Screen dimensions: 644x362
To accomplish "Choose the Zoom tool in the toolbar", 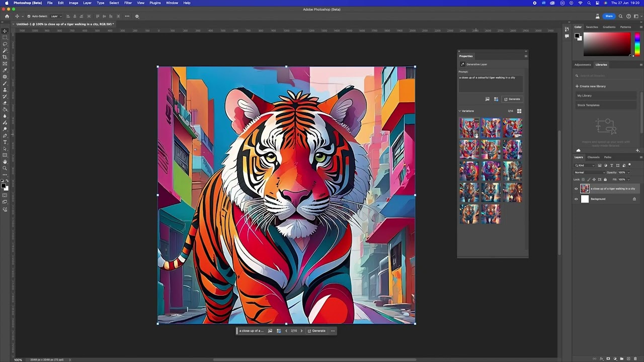I will point(5,168).
